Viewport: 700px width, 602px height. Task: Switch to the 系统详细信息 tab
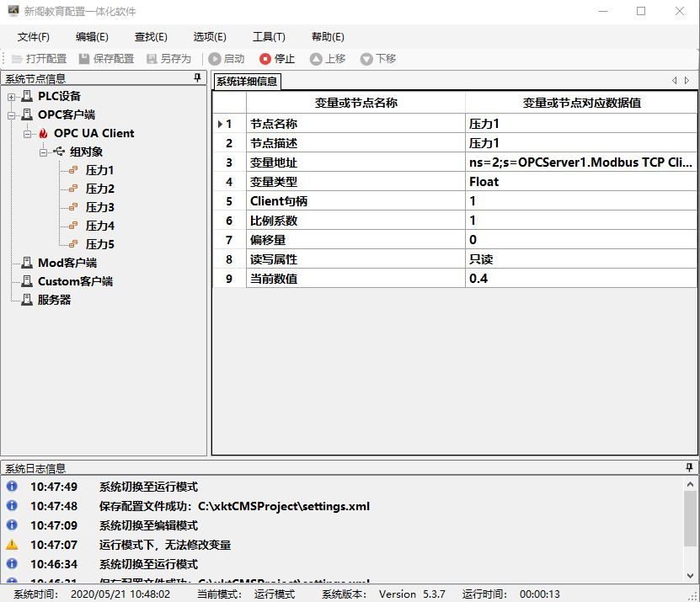tap(246, 82)
